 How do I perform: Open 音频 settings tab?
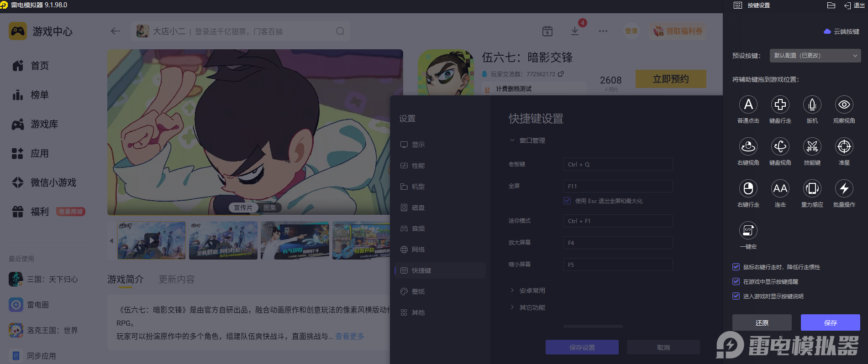(440, 229)
